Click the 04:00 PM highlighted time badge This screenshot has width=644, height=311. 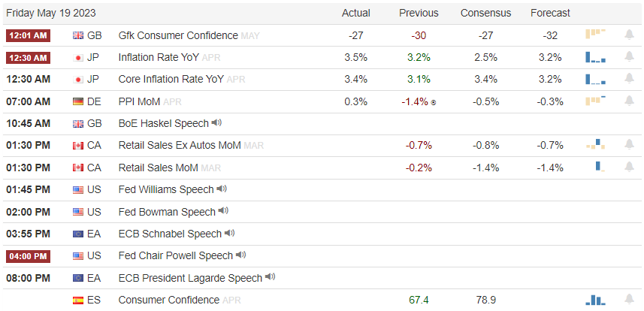pyautogui.click(x=28, y=256)
